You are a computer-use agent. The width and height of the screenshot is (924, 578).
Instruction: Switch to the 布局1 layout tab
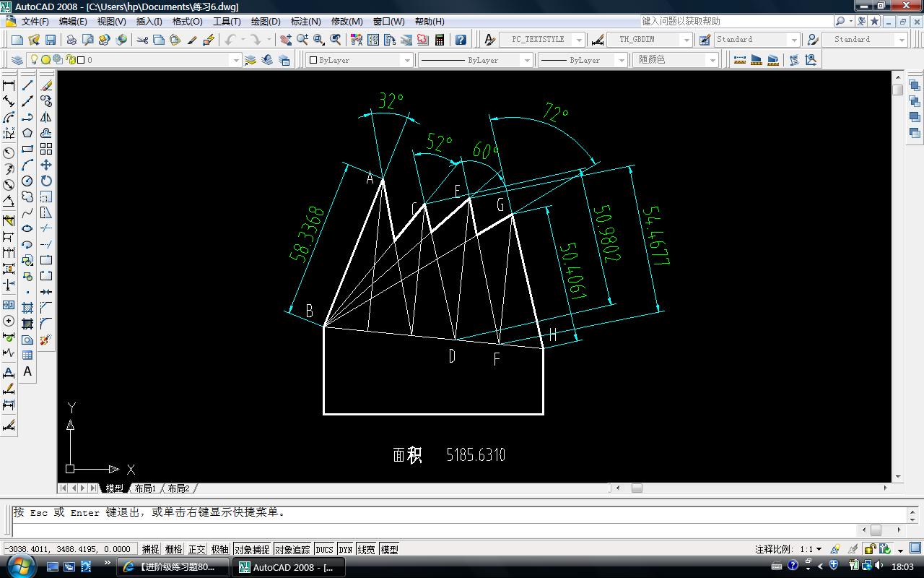click(145, 488)
